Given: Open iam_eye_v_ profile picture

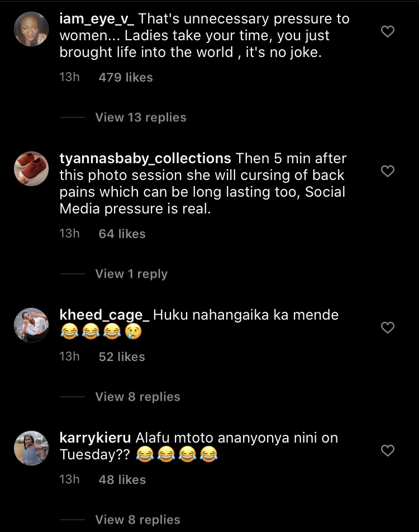Looking at the screenshot, I should (31, 29).
